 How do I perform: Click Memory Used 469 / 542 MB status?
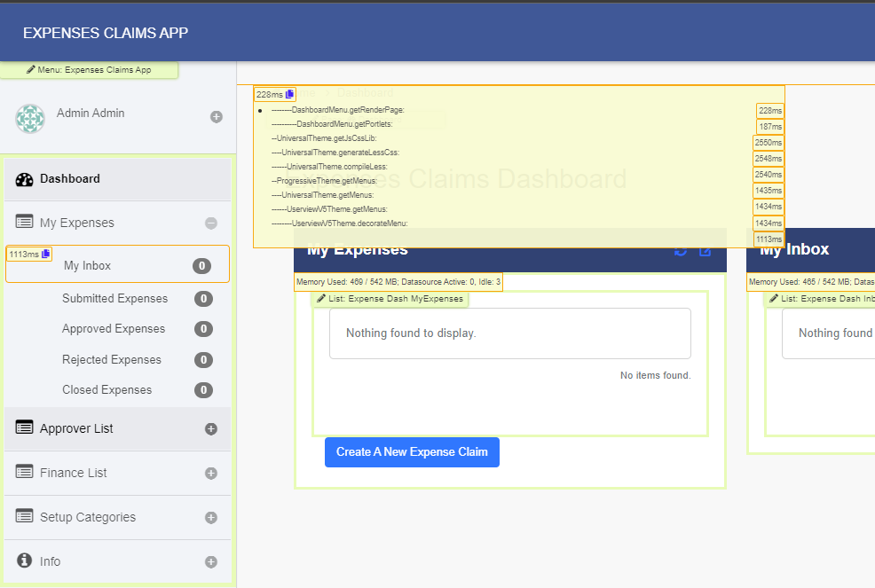tap(398, 282)
